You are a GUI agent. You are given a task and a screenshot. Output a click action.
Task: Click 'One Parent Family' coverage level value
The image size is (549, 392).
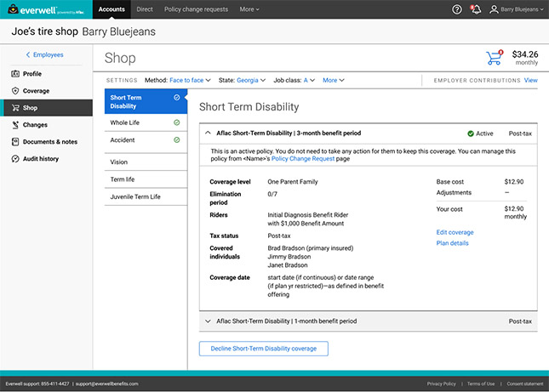coord(293,182)
